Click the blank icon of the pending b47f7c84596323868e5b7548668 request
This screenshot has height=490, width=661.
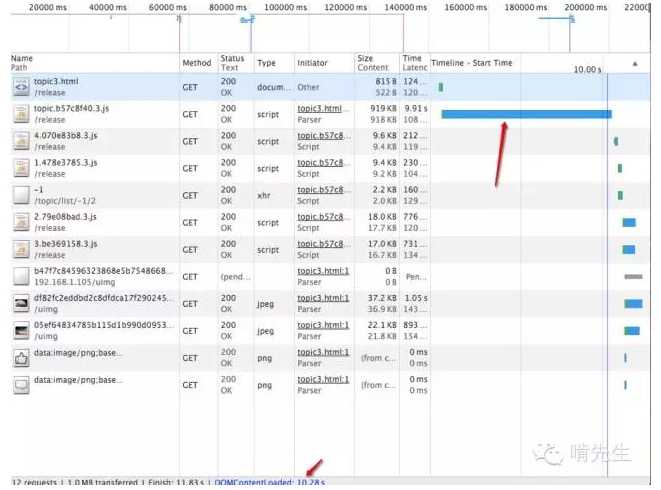21,276
